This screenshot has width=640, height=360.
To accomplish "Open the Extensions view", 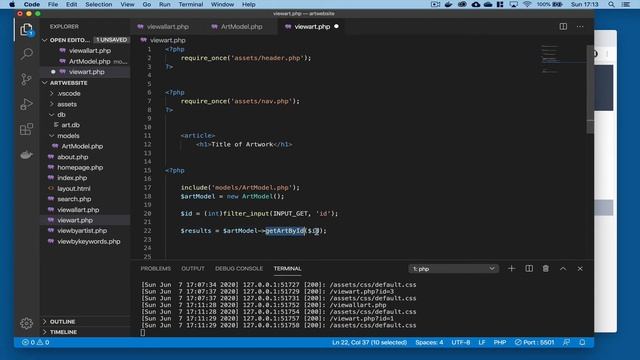I will tap(27, 129).
